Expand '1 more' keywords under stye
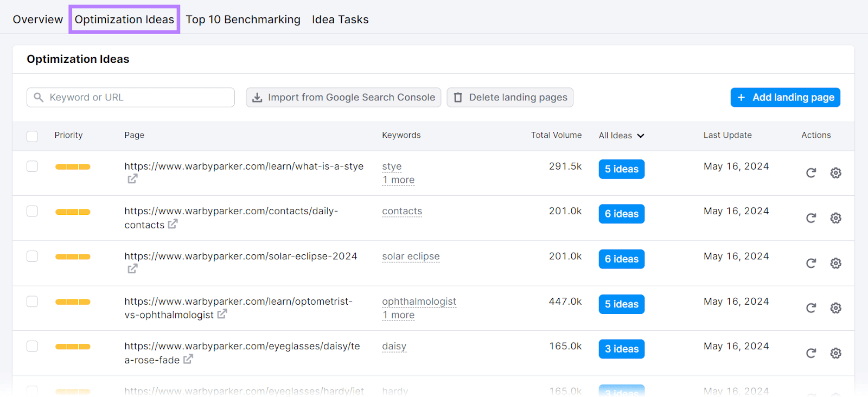 pyautogui.click(x=399, y=180)
